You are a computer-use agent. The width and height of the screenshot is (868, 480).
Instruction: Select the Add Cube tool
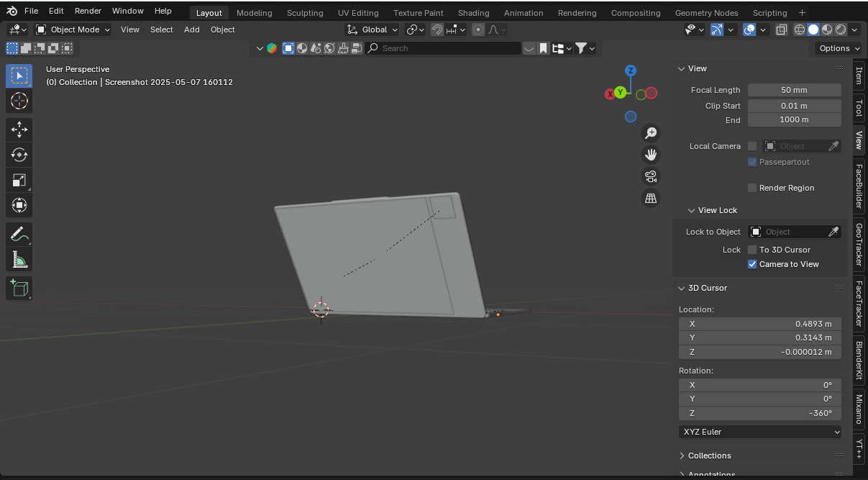(x=19, y=288)
